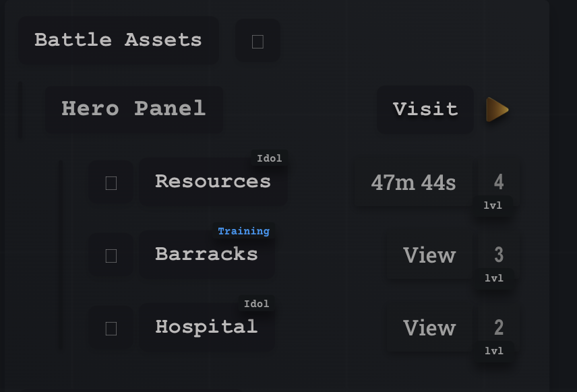Click View for Barracks

pos(429,255)
